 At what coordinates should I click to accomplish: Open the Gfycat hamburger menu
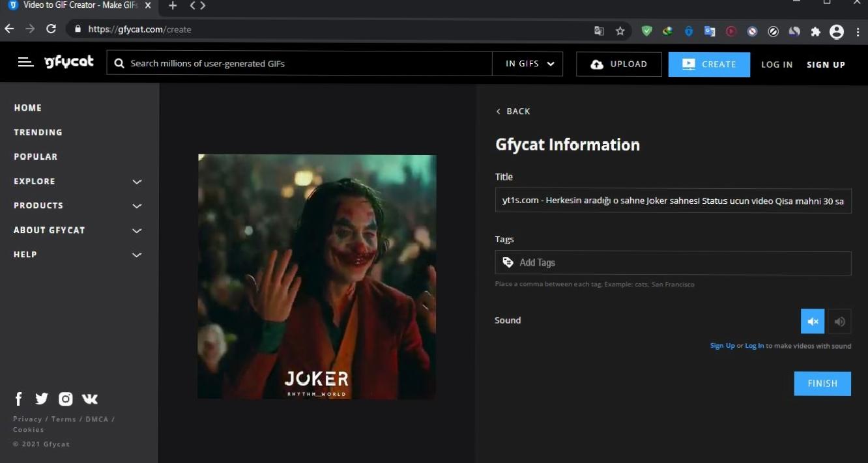[25, 63]
